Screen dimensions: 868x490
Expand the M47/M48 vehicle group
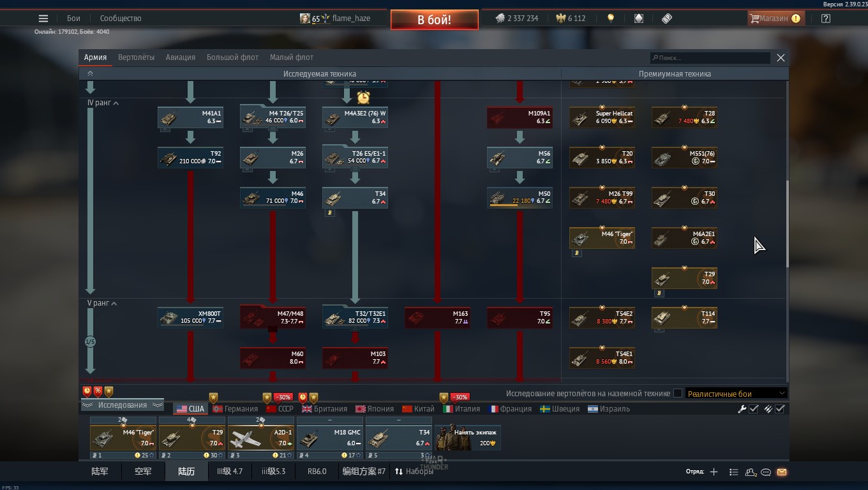tap(273, 318)
